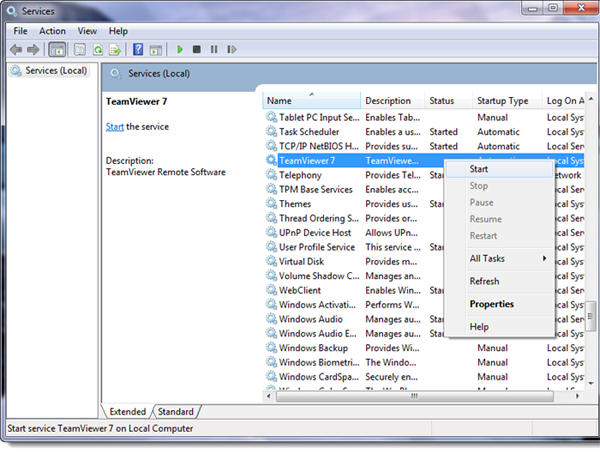This screenshot has width=600, height=453.
Task: Sort by the Name column header
Action: (311, 101)
